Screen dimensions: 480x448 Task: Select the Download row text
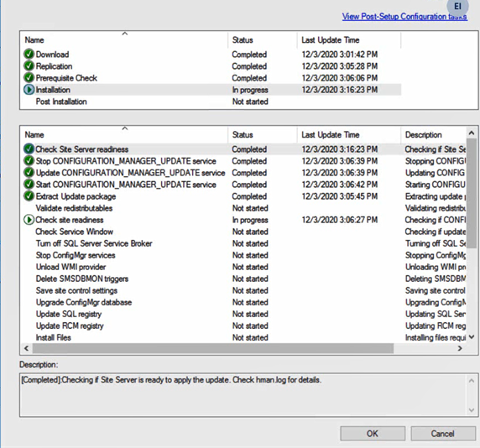[52, 55]
